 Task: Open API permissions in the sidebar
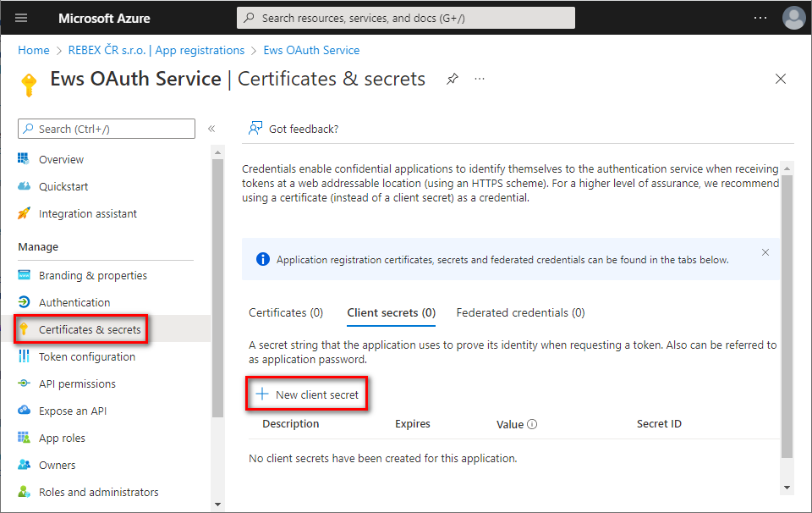coord(77,383)
